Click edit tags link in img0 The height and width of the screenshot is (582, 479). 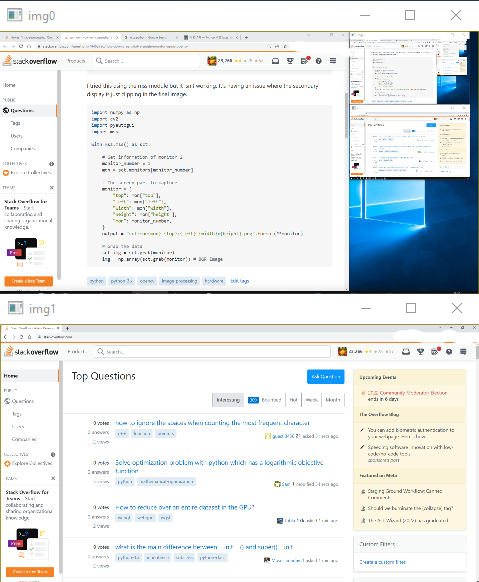(x=240, y=281)
